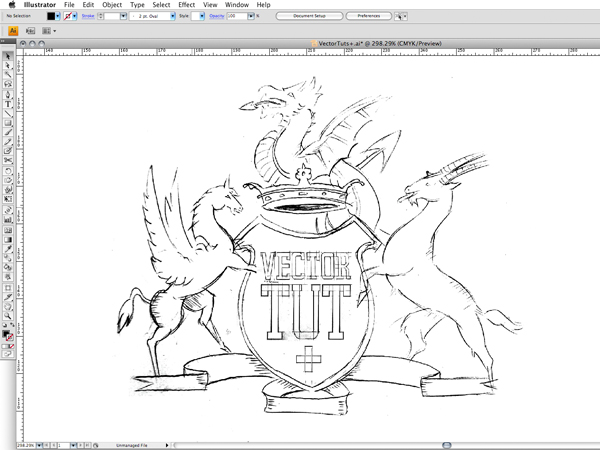Click the zoom percentage field at bottom
Image resolution: width=600 pixels, height=450 pixels.
(26, 445)
